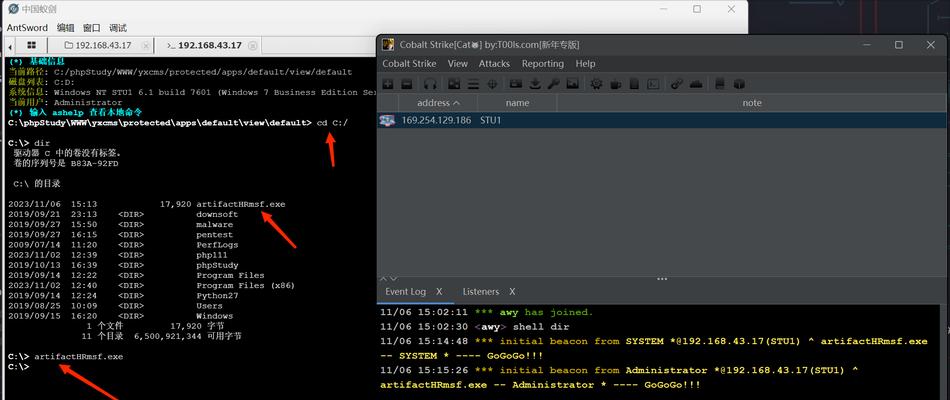Sort by the name column header
950x400 pixels.
tap(517, 103)
